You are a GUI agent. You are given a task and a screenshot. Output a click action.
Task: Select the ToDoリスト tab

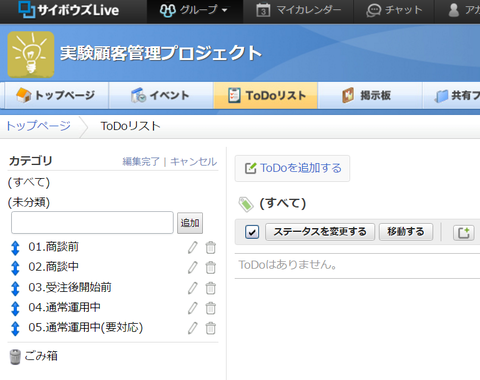point(266,95)
